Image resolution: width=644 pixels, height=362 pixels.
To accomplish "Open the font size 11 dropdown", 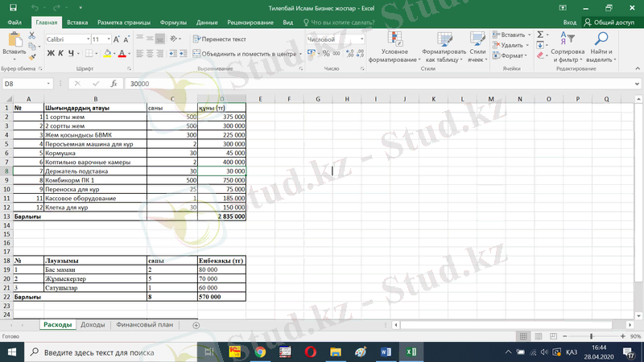I will (x=109, y=39).
